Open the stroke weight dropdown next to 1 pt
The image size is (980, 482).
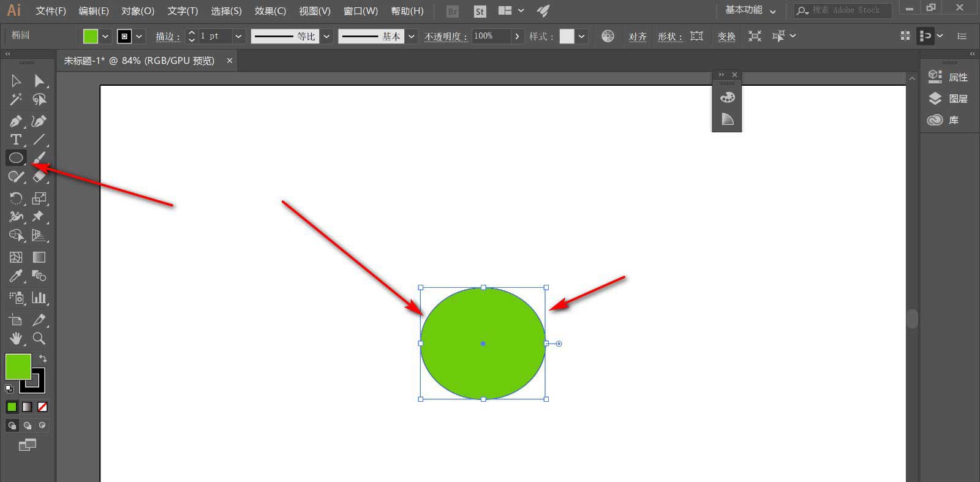coord(239,36)
